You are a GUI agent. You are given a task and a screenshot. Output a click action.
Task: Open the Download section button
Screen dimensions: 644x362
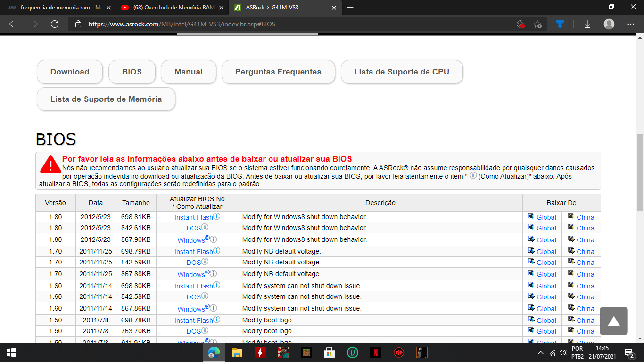[70, 72]
